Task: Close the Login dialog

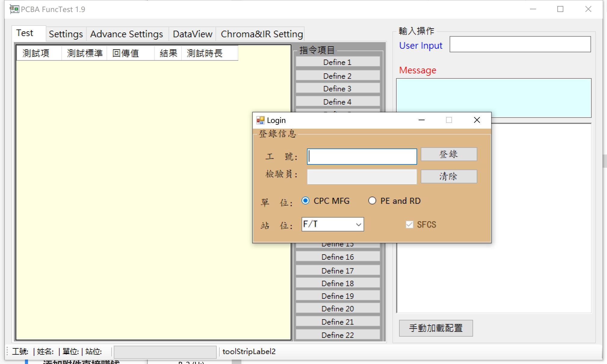Action: point(477,120)
